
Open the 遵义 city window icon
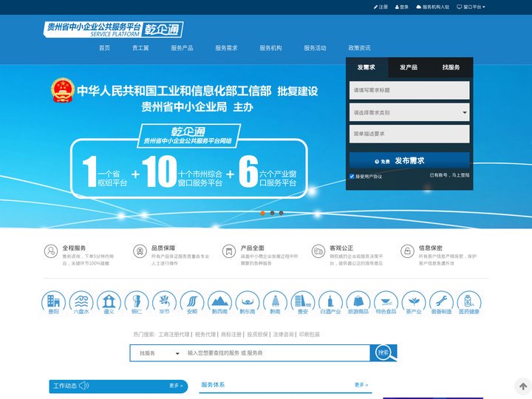(109, 303)
